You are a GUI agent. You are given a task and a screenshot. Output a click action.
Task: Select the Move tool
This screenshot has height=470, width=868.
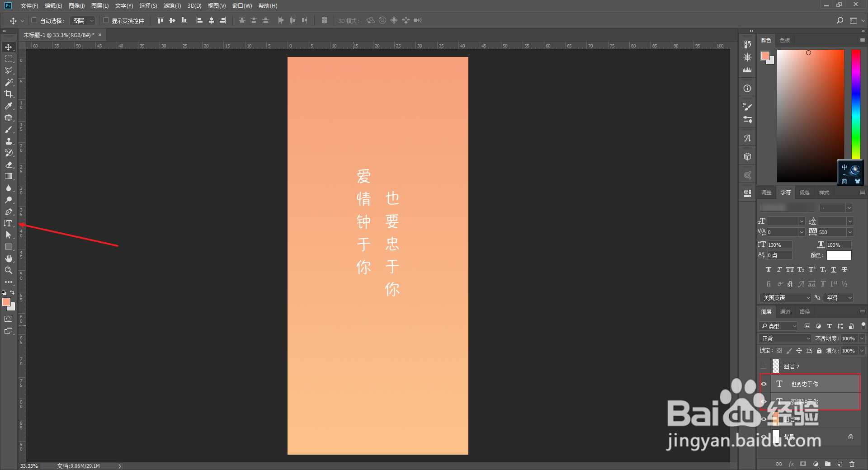tap(8, 47)
